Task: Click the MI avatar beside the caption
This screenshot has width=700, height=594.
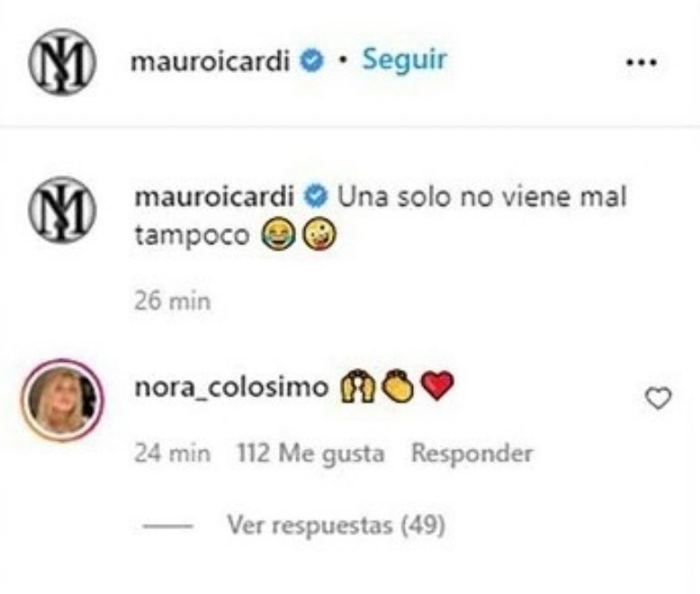Action: [x=62, y=210]
